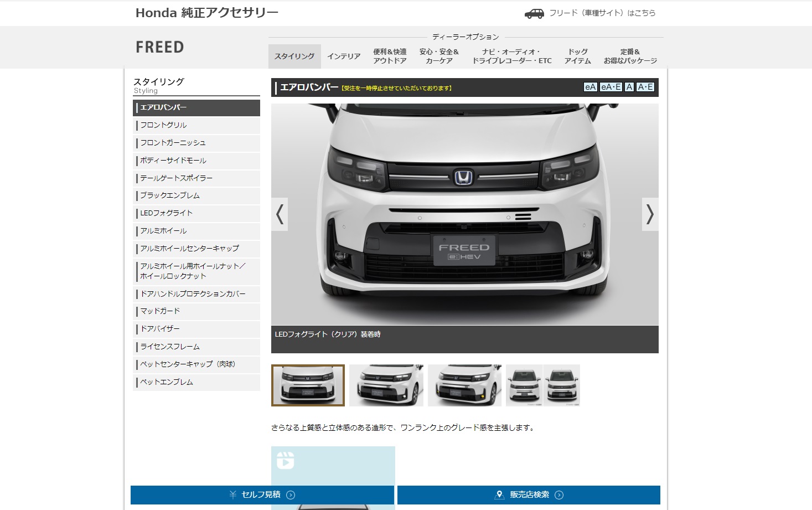
Task: Click the map pin icon on 販売店検索
Action: pos(499,494)
